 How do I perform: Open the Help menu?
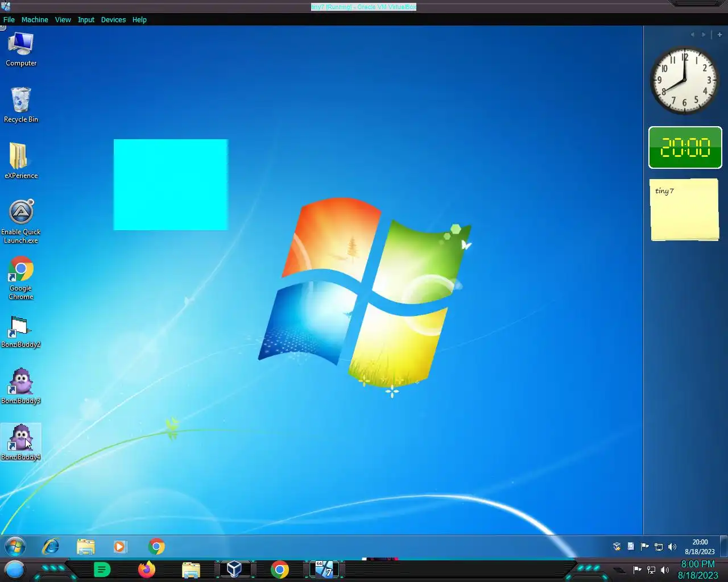tap(139, 19)
